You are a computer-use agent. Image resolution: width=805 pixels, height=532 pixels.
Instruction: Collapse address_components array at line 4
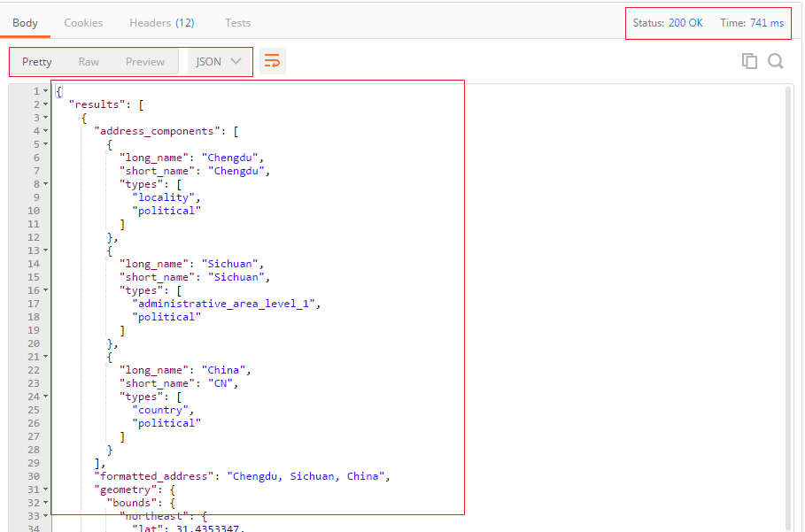pos(46,131)
